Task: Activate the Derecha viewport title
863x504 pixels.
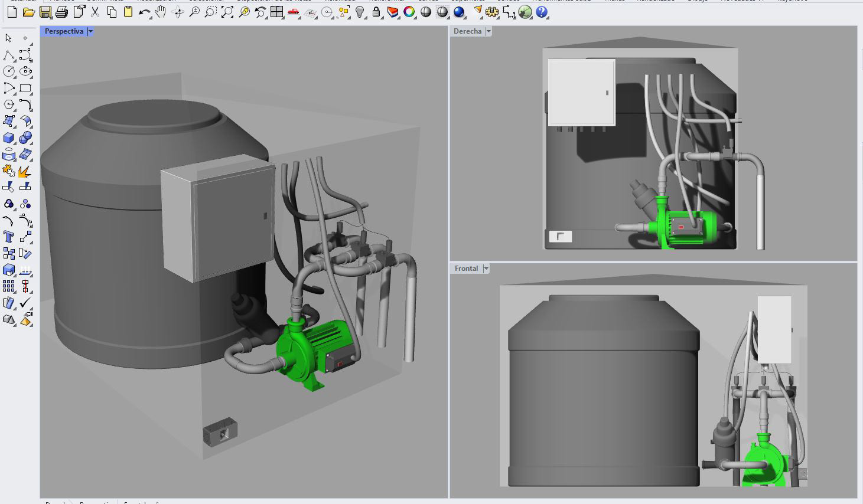Action: coord(467,31)
